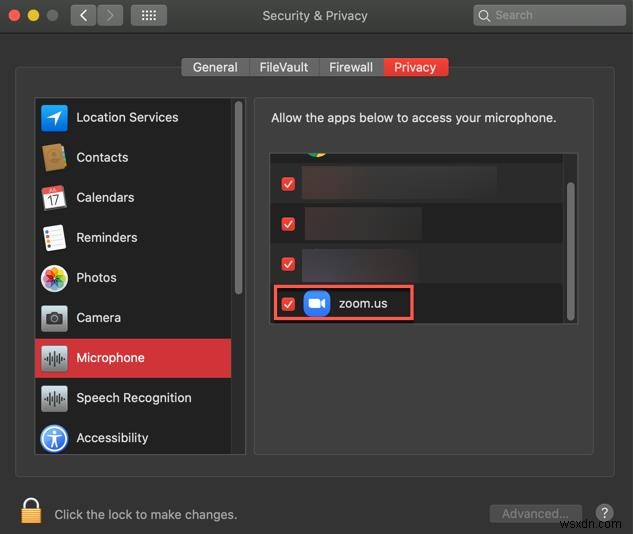Select the Reminders label in the list
The image size is (633, 534).
pyautogui.click(x=107, y=237)
